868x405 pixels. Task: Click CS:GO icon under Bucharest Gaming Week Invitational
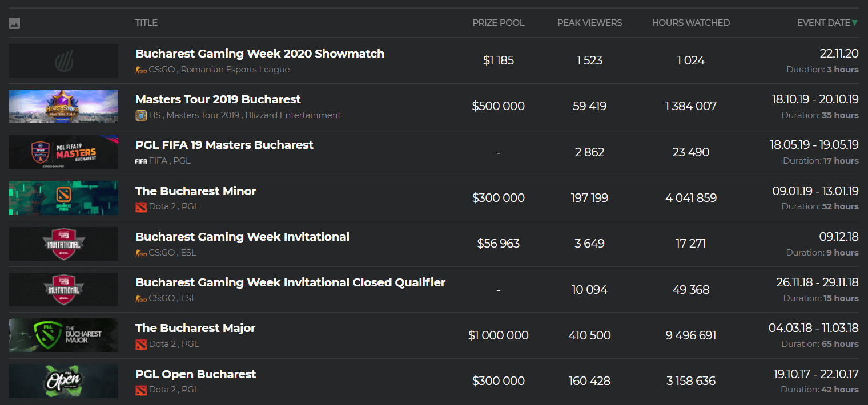140,253
